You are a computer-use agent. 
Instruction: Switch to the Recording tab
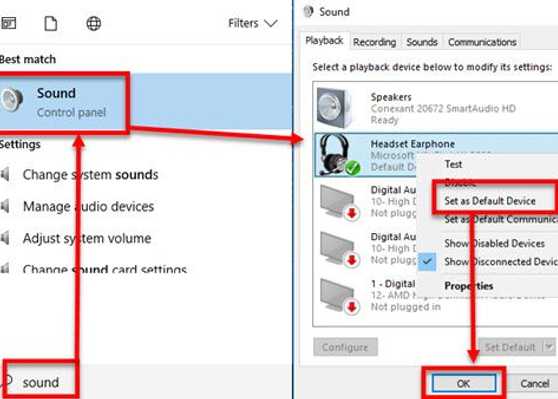click(374, 42)
